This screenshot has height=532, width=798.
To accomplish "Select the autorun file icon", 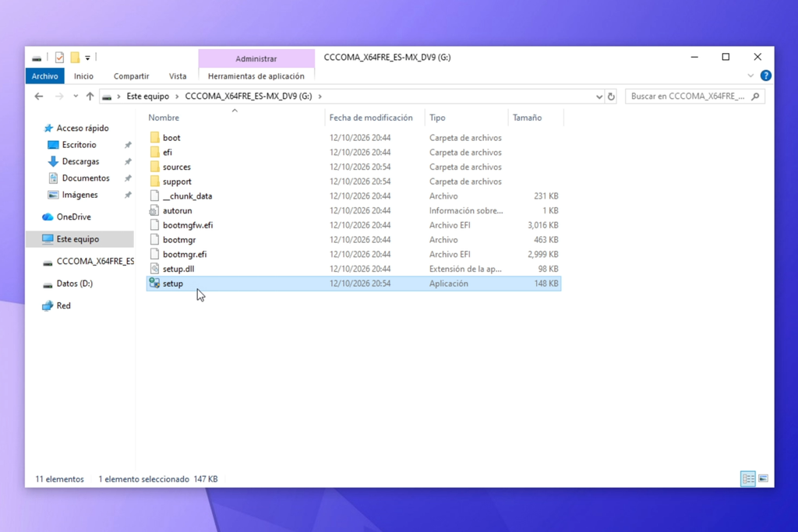I will pos(154,210).
